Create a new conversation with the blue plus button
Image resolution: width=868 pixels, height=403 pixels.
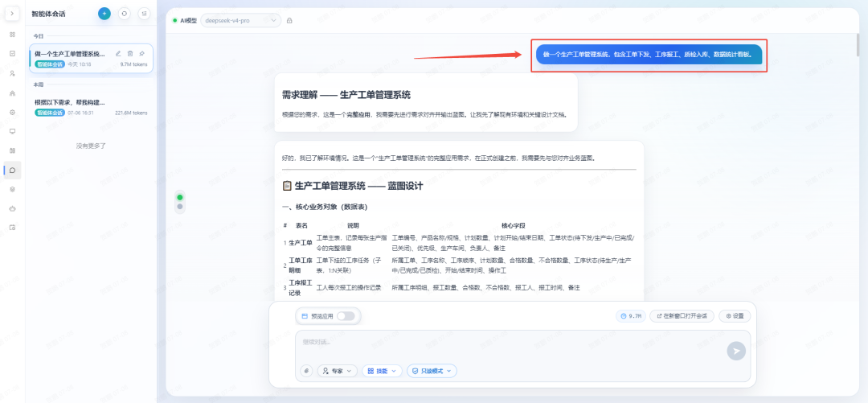click(x=104, y=14)
